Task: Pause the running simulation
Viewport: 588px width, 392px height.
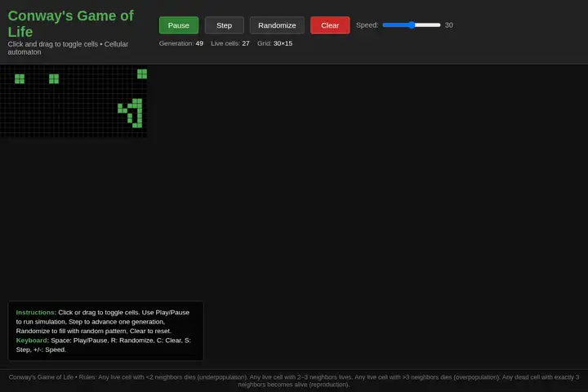Action: (179, 25)
